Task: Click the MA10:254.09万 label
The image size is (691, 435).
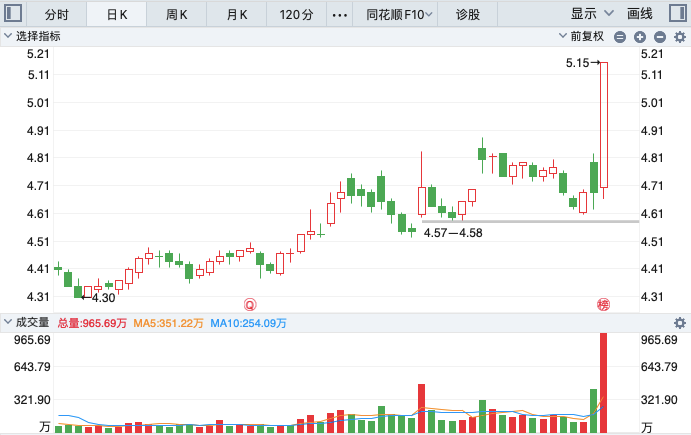Action: pyautogui.click(x=248, y=323)
